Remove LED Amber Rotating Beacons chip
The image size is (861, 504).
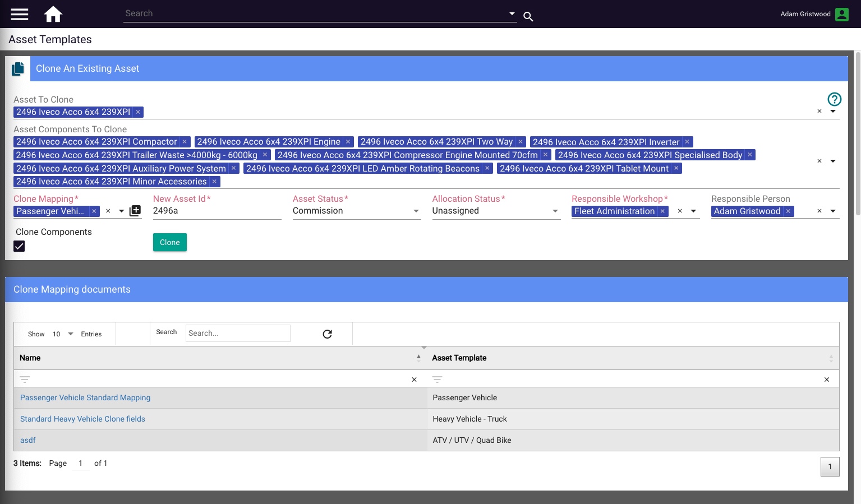[487, 168]
